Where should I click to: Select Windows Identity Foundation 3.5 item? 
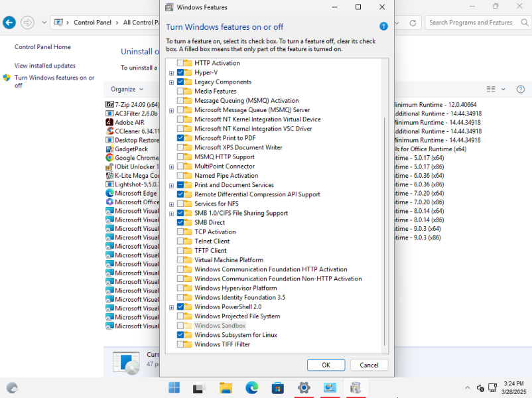click(240, 298)
